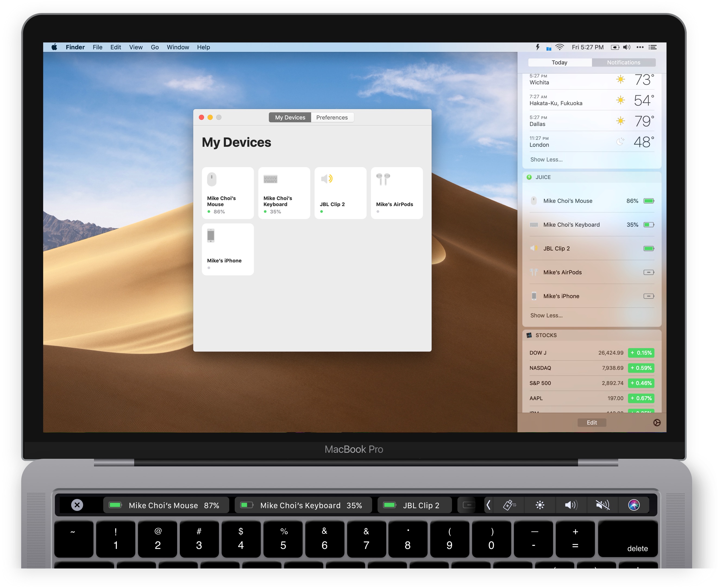
Task: Switch to the Today tab
Action: coord(559,62)
